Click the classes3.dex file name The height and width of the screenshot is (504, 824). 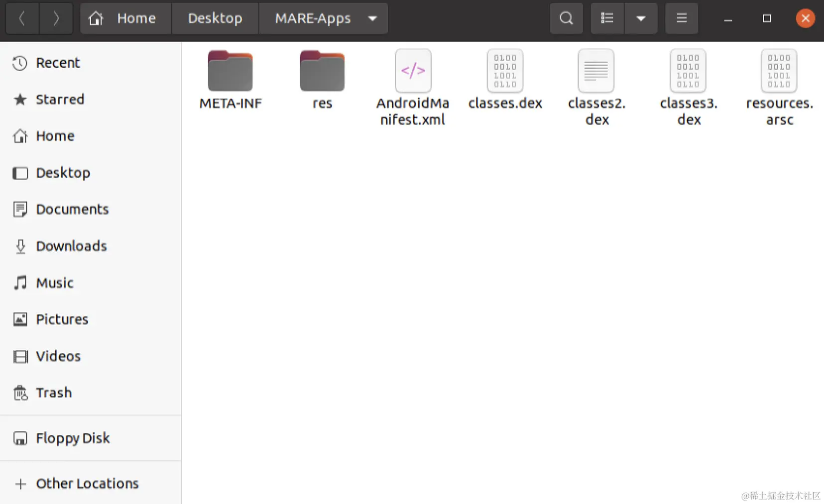pyautogui.click(x=689, y=111)
